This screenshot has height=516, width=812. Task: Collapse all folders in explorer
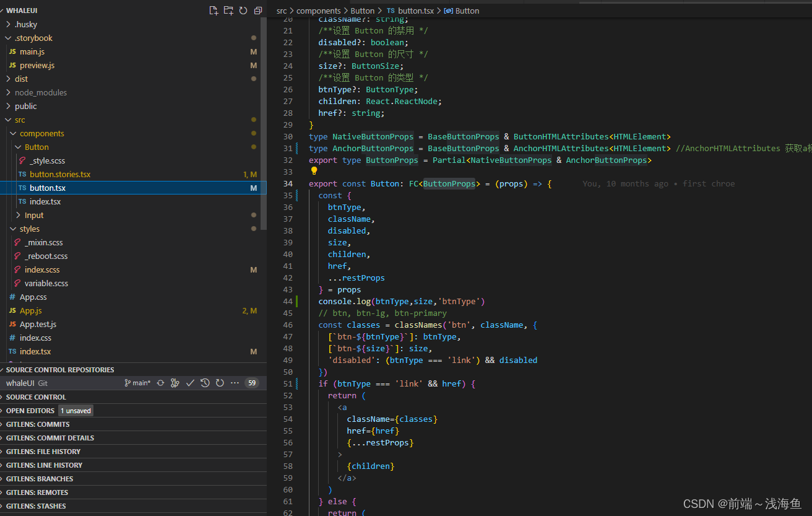tap(258, 11)
